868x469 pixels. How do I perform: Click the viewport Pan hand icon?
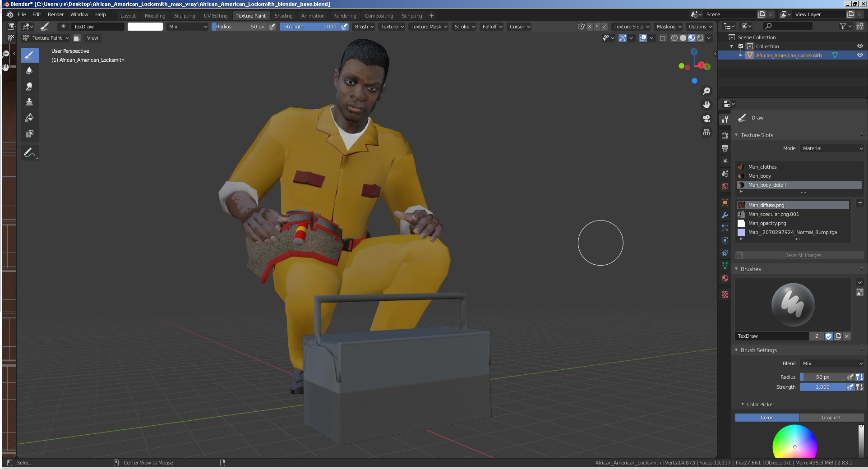click(x=706, y=105)
